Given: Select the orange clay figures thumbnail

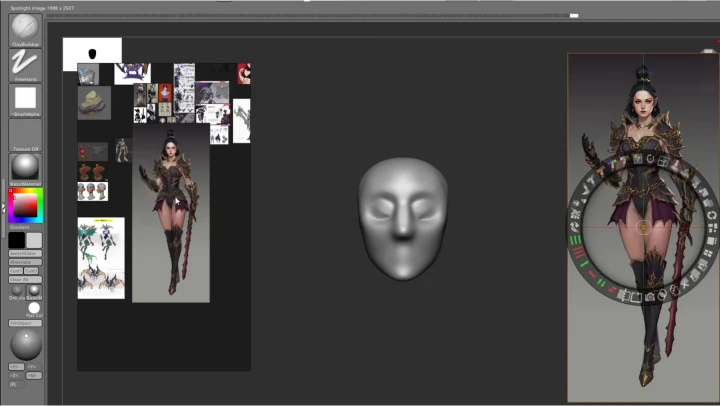Looking at the screenshot, I should point(92,172).
